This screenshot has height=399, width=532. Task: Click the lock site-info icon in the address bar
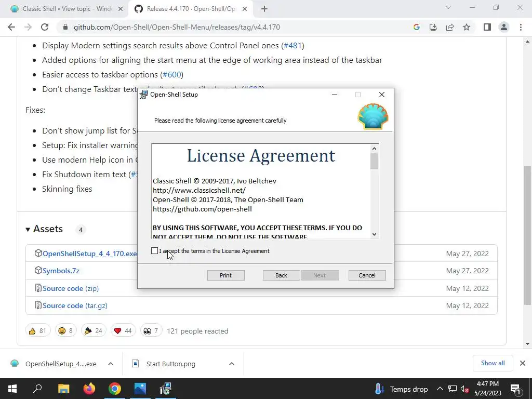[x=65, y=27]
